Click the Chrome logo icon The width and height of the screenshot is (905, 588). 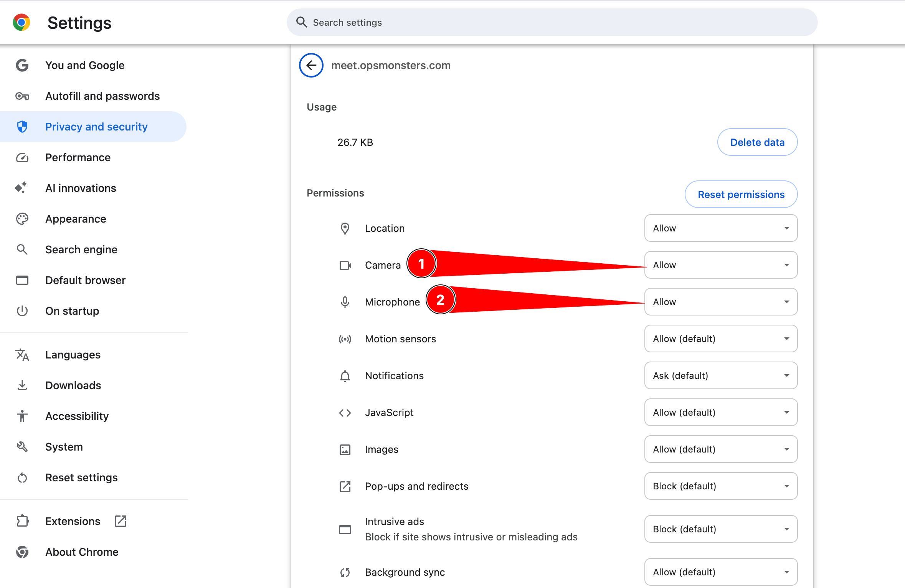[21, 23]
